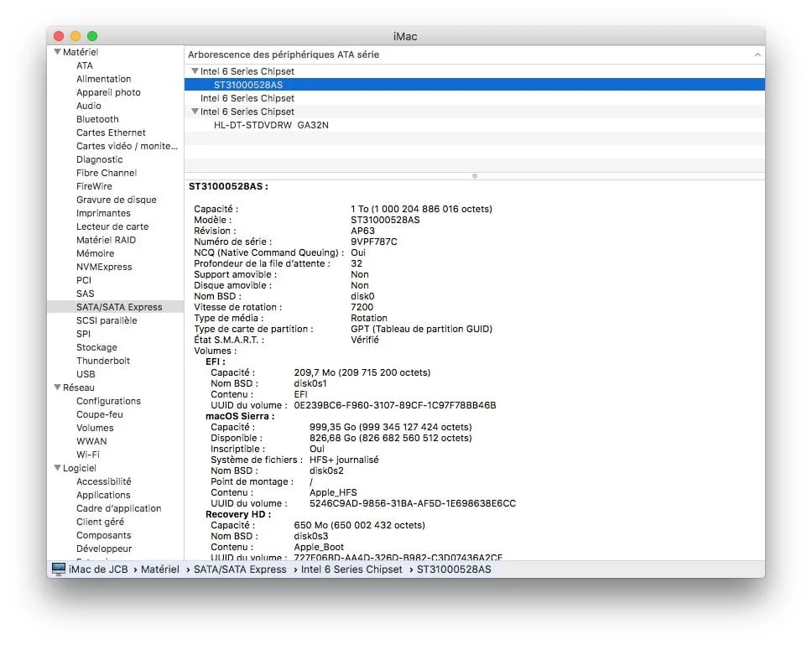Select Audio in the sidebar
Screen dimensions: 812x645
tap(89, 106)
